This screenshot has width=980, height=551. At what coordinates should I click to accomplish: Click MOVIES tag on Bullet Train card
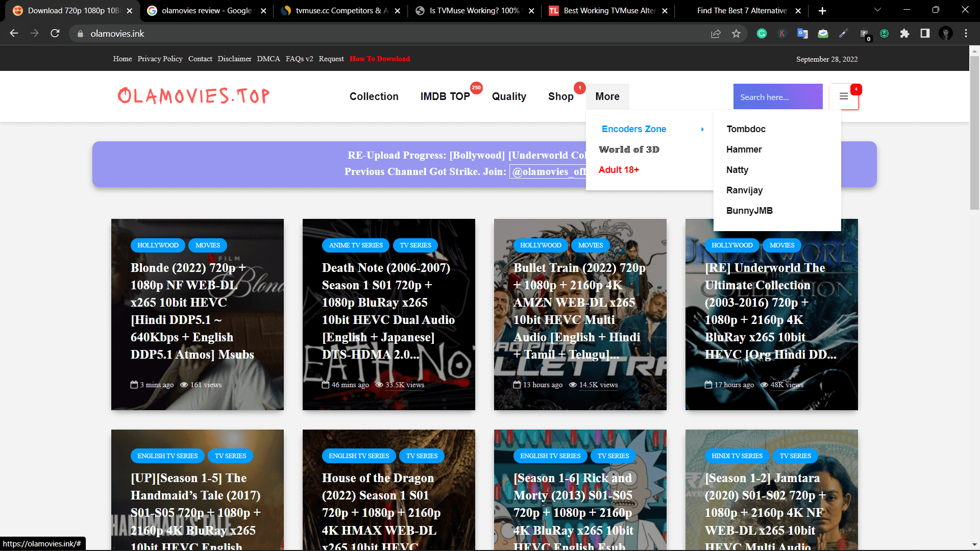point(591,245)
